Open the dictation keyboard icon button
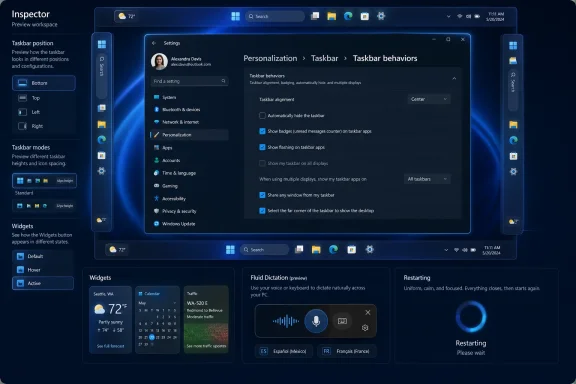The height and width of the screenshot is (384, 576). click(342, 321)
